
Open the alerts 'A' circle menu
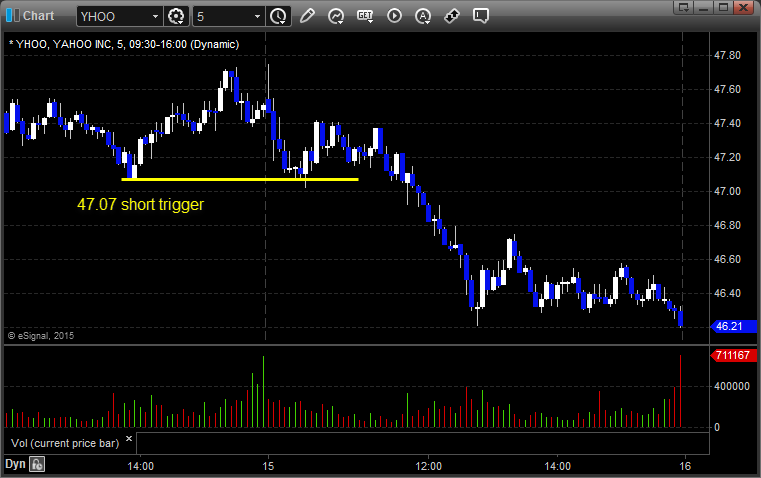pyautogui.click(x=423, y=16)
